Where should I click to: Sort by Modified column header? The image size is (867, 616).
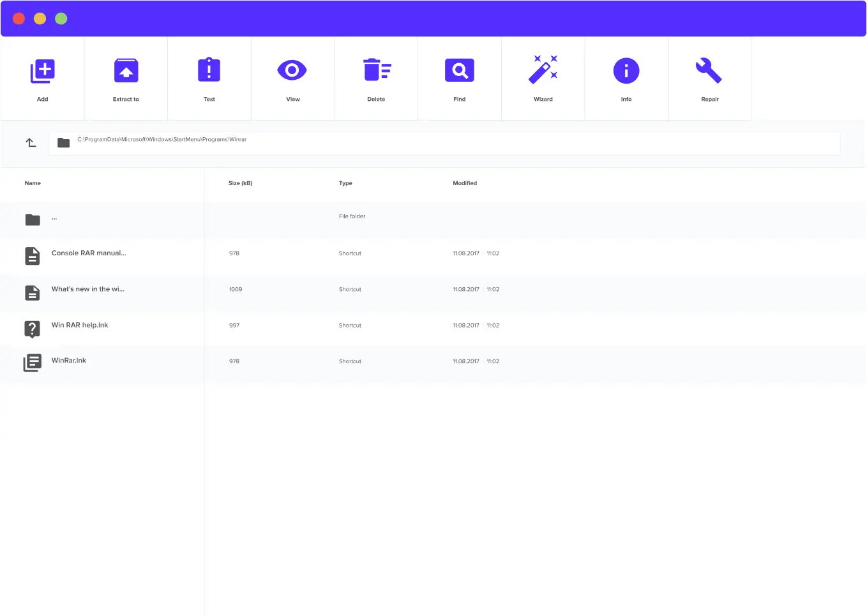tap(465, 183)
